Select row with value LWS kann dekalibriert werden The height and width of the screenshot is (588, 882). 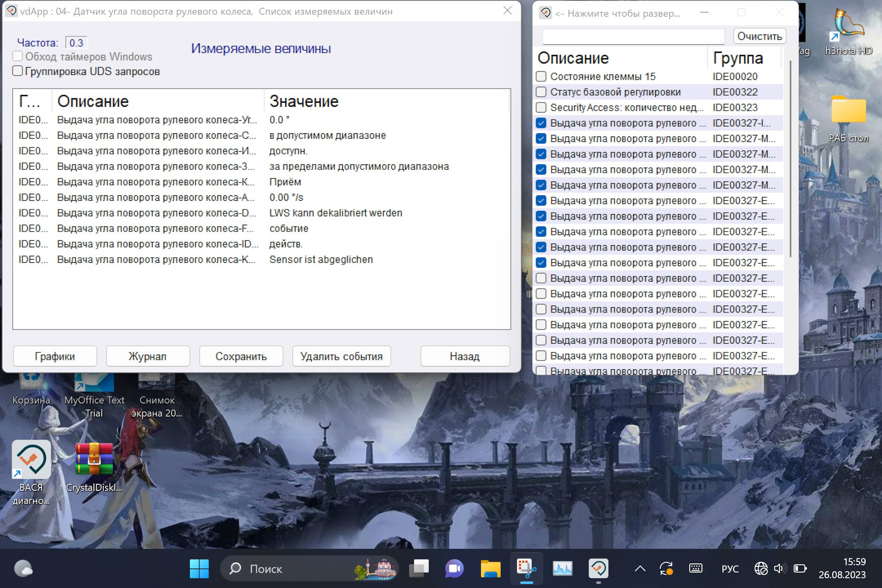[261, 213]
